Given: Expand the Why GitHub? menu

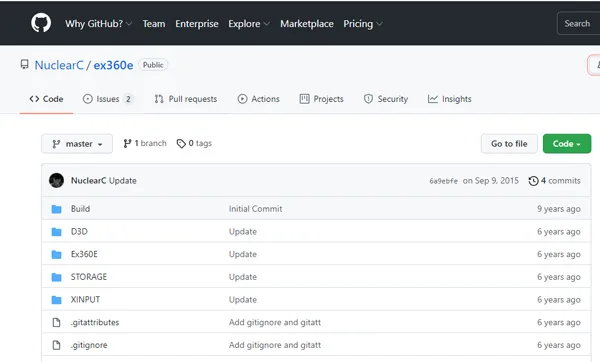Looking at the screenshot, I should point(98,24).
